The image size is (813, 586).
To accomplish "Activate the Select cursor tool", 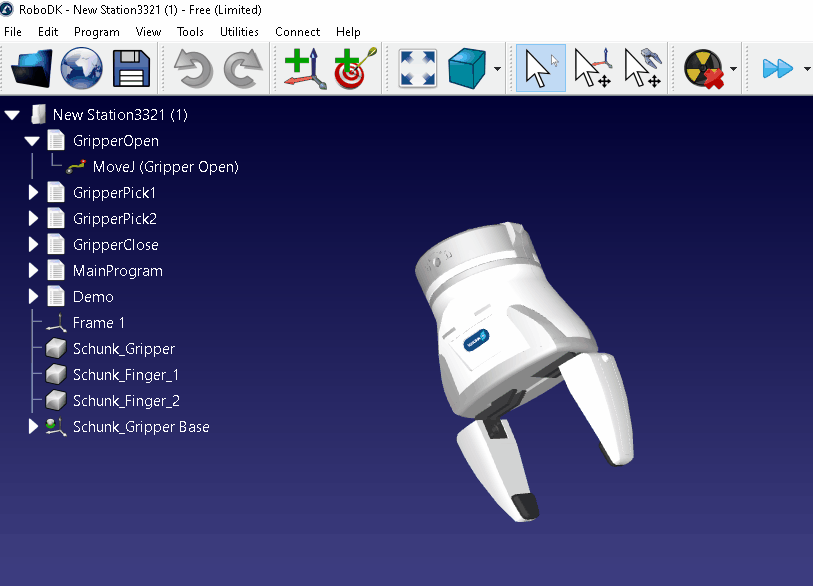I will pyautogui.click(x=541, y=68).
